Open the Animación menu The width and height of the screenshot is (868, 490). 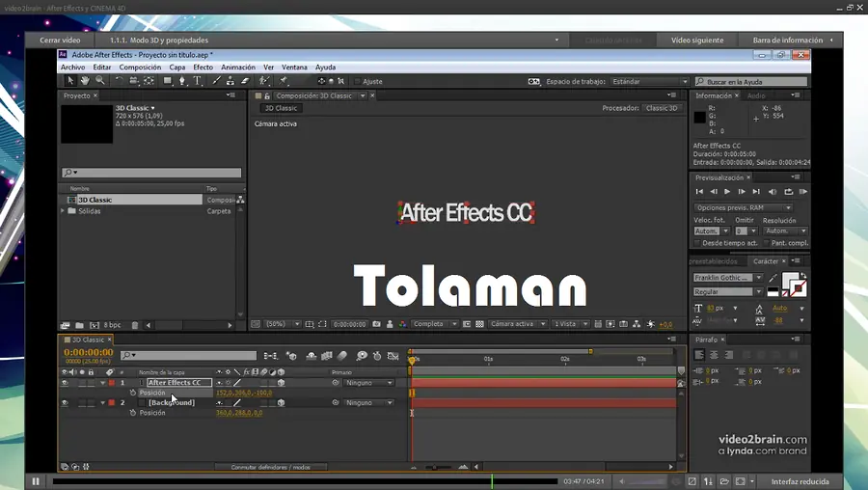pyautogui.click(x=238, y=67)
